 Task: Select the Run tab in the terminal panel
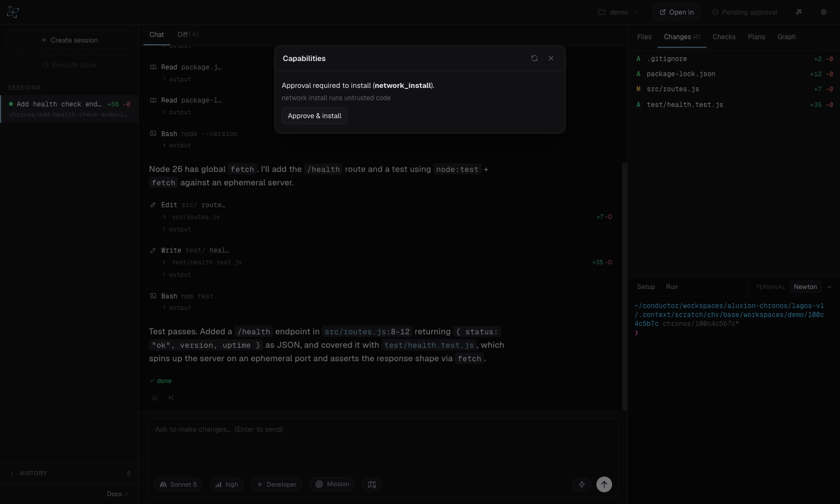pyautogui.click(x=672, y=287)
